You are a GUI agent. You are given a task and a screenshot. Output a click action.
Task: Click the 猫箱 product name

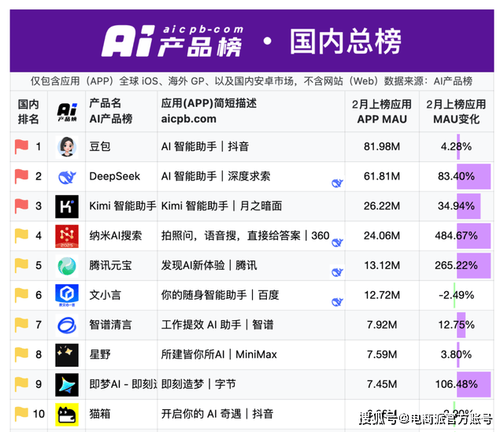click(x=100, y=414)
